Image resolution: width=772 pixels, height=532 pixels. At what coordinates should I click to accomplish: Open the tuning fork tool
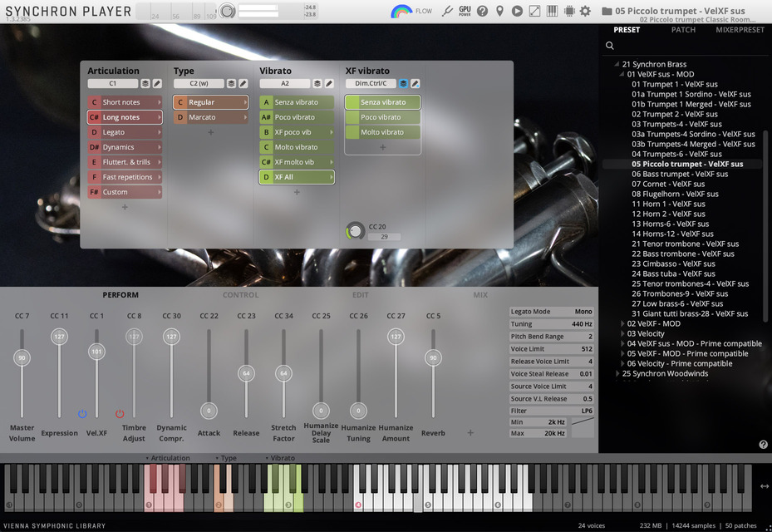(x=447, y=11)
